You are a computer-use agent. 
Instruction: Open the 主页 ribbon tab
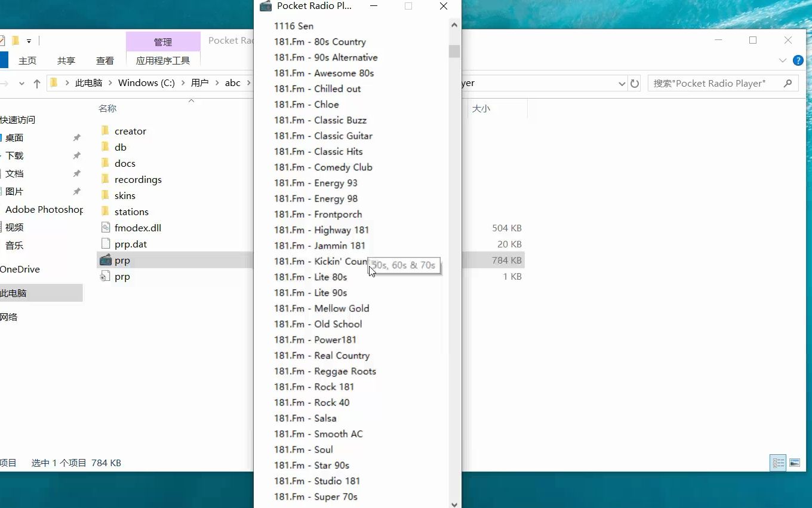tap(27, 60)
